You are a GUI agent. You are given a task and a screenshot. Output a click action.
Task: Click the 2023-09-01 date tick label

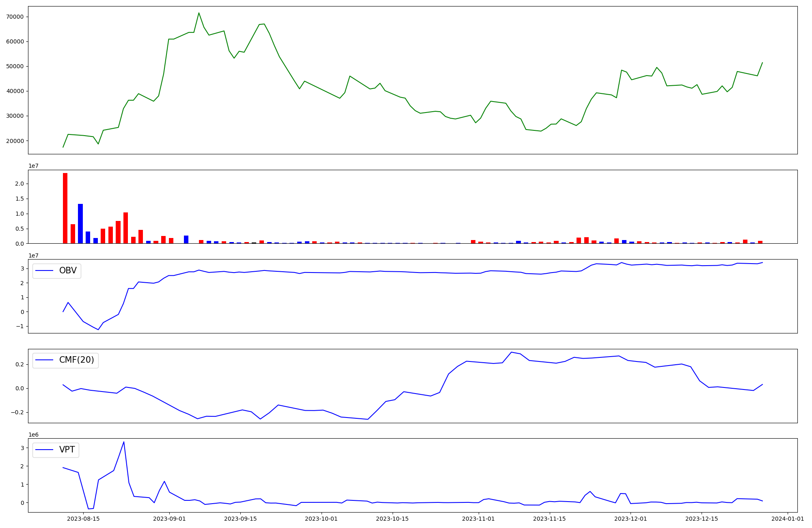169,519
